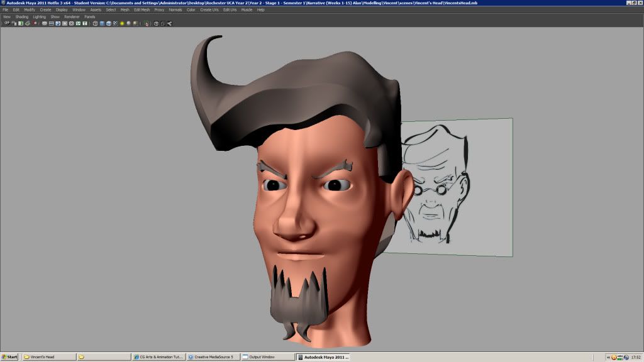This screenshot has width=644, height=362.
Task: Open the Muscle menu
Action: coord(247,10)
